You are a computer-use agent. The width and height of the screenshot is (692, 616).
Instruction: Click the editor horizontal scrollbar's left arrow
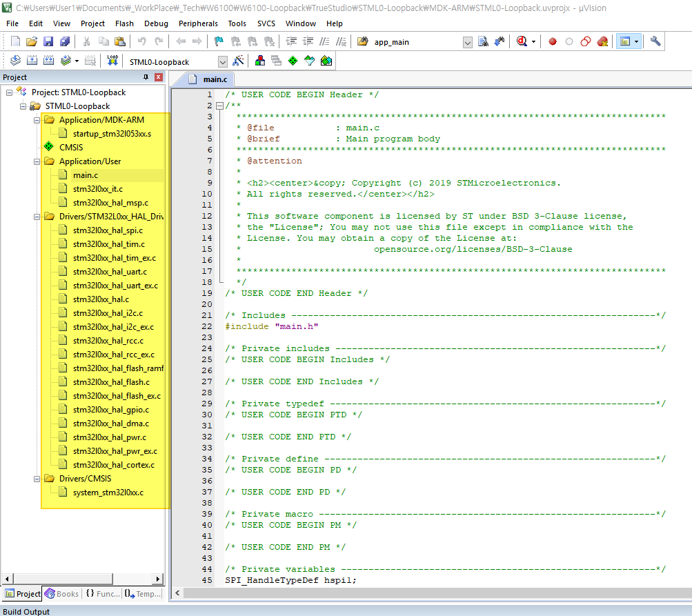tap(177, 593)
